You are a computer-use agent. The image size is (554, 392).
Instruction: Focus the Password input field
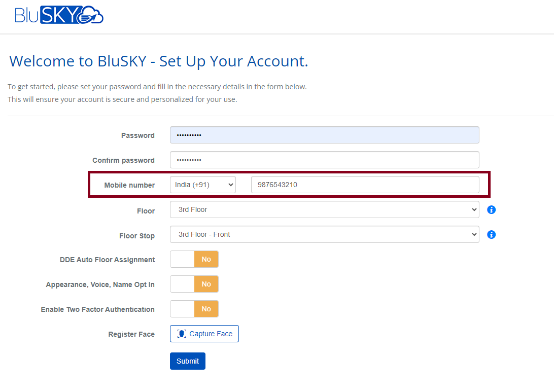[x=324, y=135]
